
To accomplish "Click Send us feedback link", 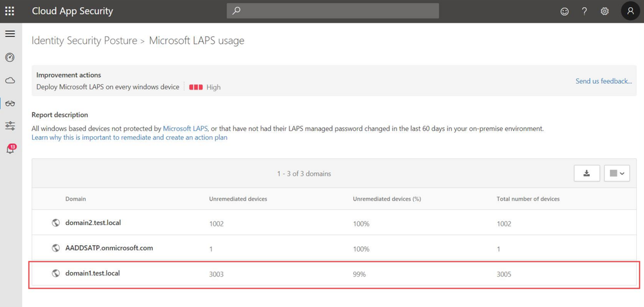I will coord(604,81).
